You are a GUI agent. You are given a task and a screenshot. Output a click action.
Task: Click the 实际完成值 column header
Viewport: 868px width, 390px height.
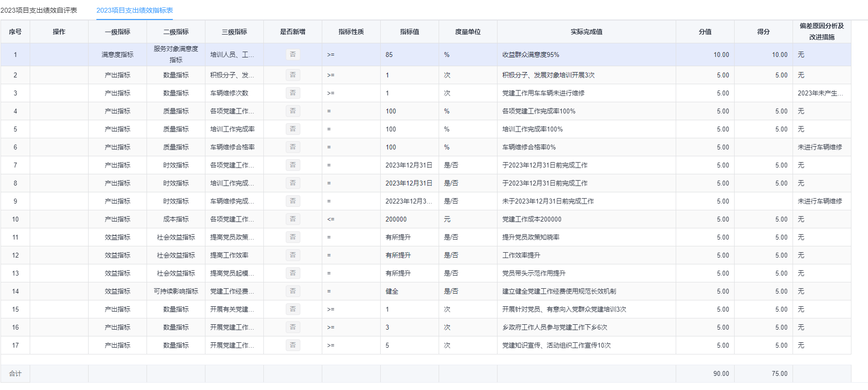[586, 32]
